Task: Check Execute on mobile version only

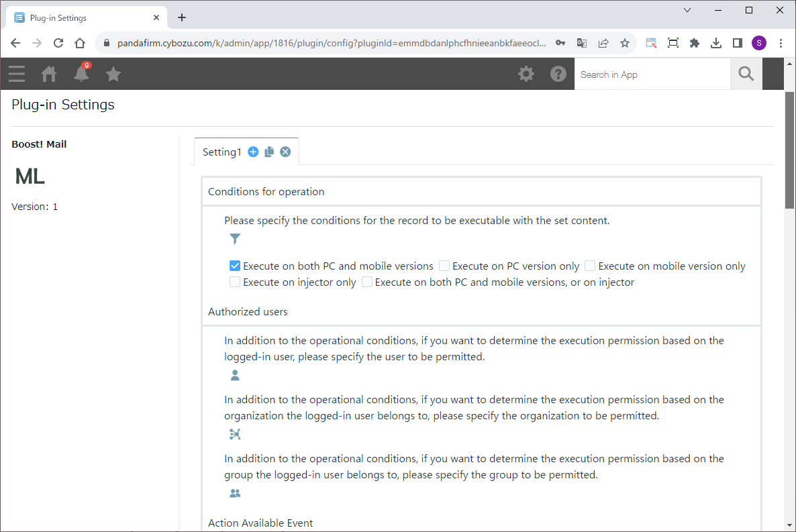Action: (590, 266)
